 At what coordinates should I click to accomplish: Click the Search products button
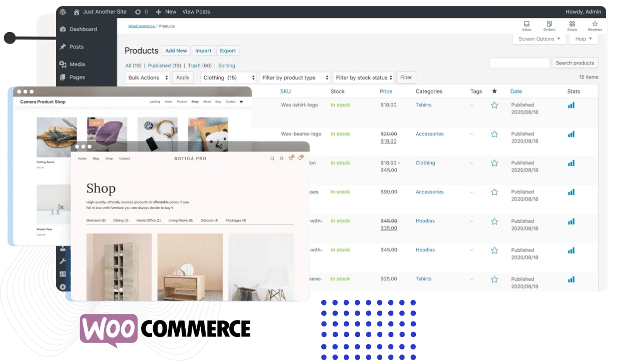(575, 63)
